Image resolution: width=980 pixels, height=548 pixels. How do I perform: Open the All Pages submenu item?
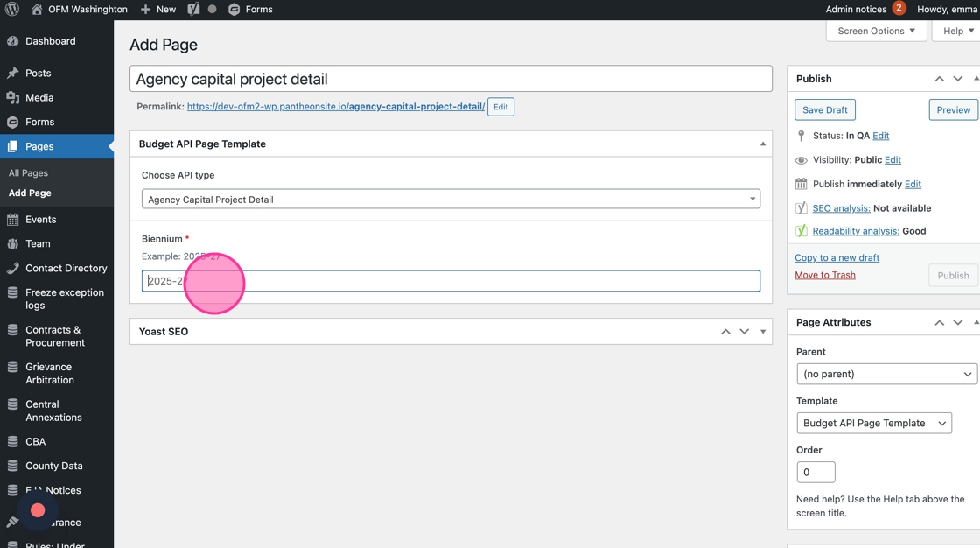click(28, 173)
